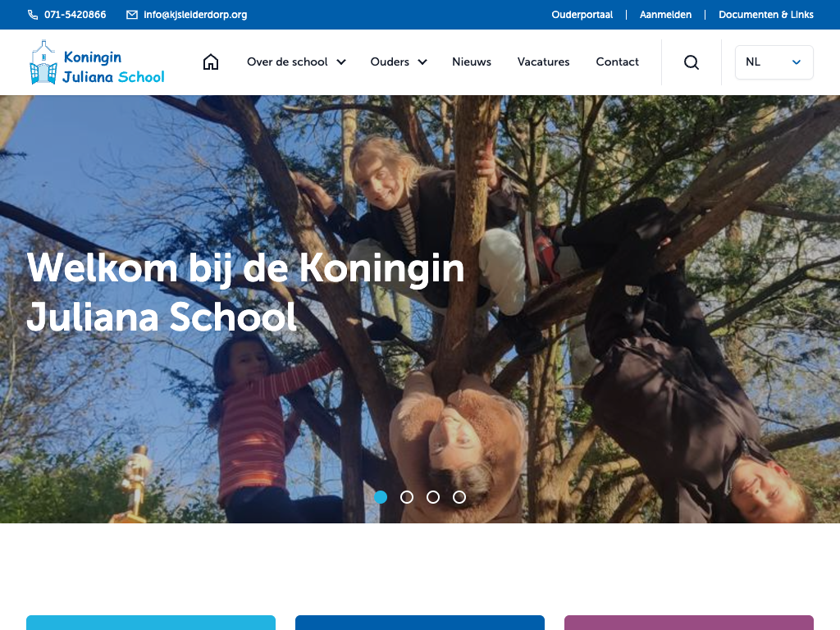Click the purple card below the banner
Image resolution: width=840 pixels, height=630 pixels.
point(689,623)
